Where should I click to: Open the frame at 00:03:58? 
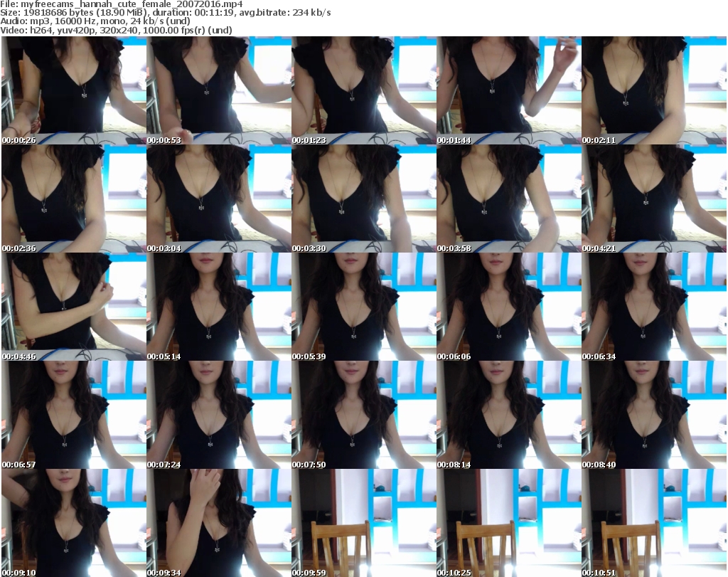509,198
